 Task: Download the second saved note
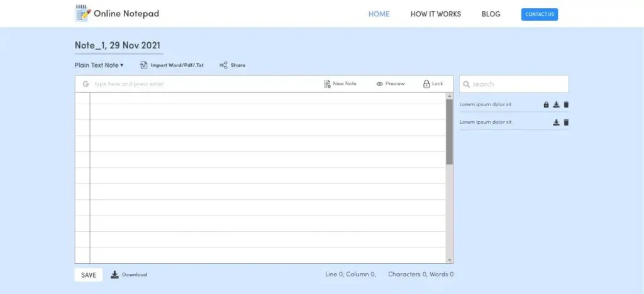click(x=556, y=122)
